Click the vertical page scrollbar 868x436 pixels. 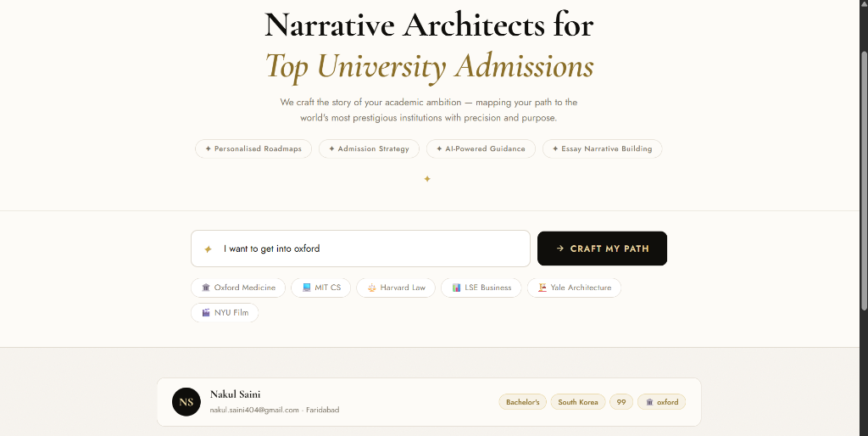click(x=864, y=180)
